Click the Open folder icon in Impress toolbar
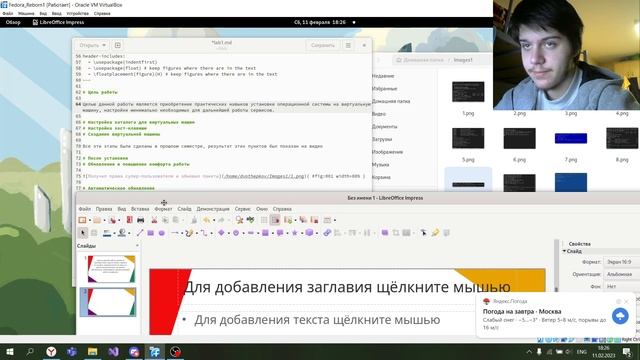Image resolution: width=640 pixels, height=360 pixels. (97, 220)
